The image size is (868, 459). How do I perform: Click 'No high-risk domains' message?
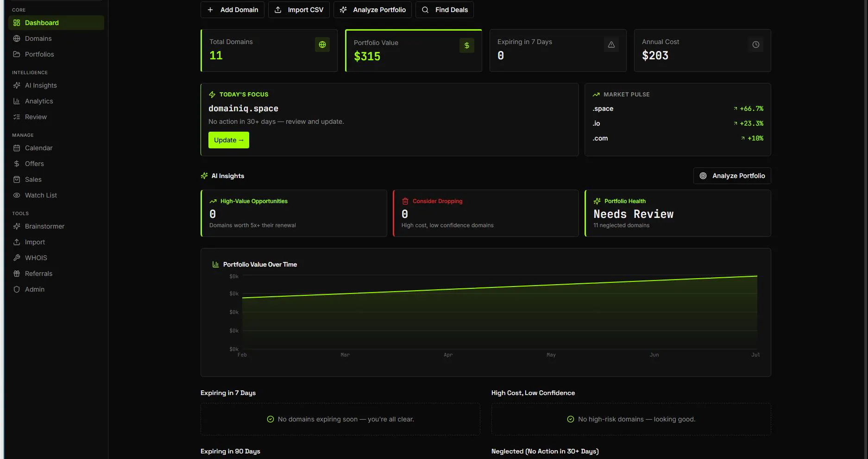pyautogui.click(x=636, y=419)
